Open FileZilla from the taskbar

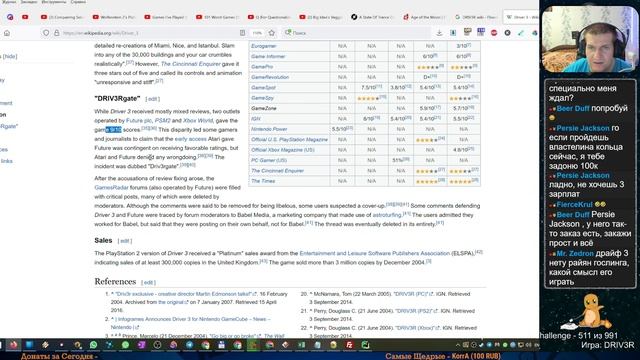[x=349, y=345]
